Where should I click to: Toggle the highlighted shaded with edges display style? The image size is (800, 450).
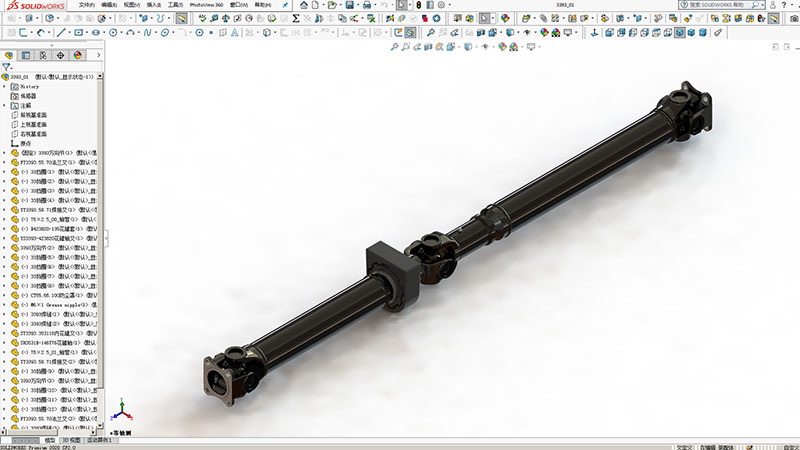679,32
